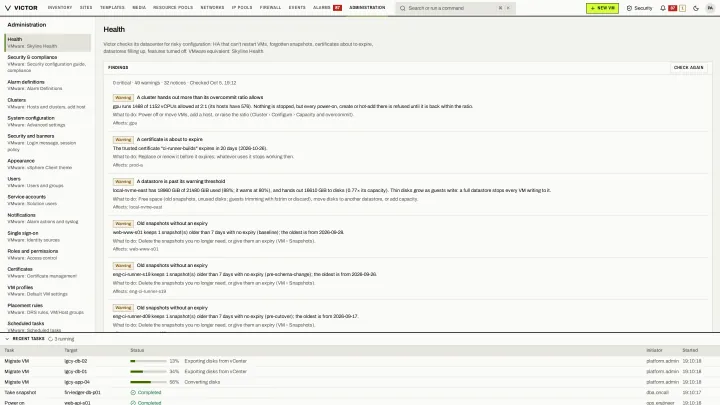Open Service accounts in sidebar

pos(48,200)
